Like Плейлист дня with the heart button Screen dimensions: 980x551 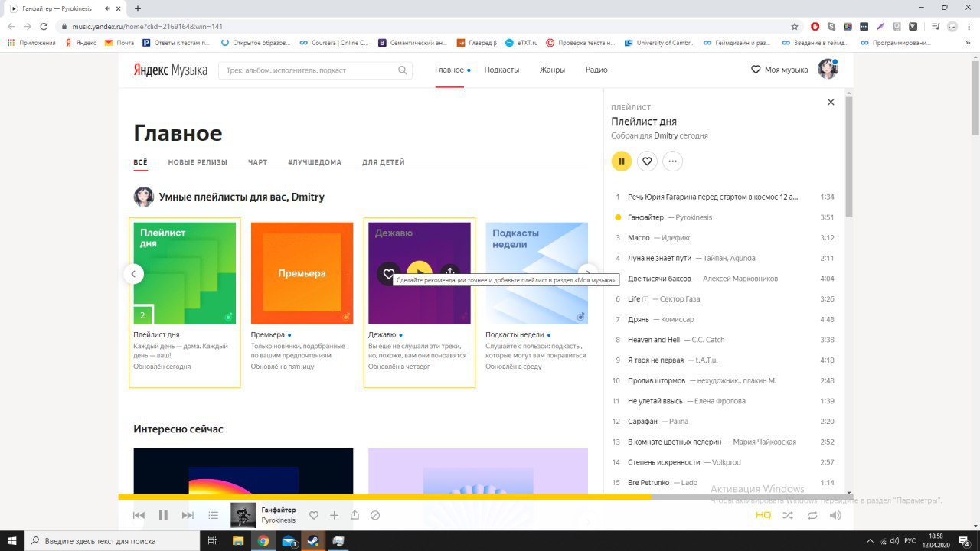pos(647,161)
